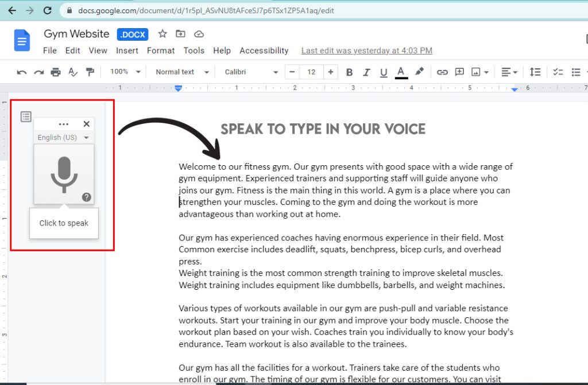Insert a link using the link icon
Image resolution: width=588 pixels, height=385 pixels.
(442, 72)
